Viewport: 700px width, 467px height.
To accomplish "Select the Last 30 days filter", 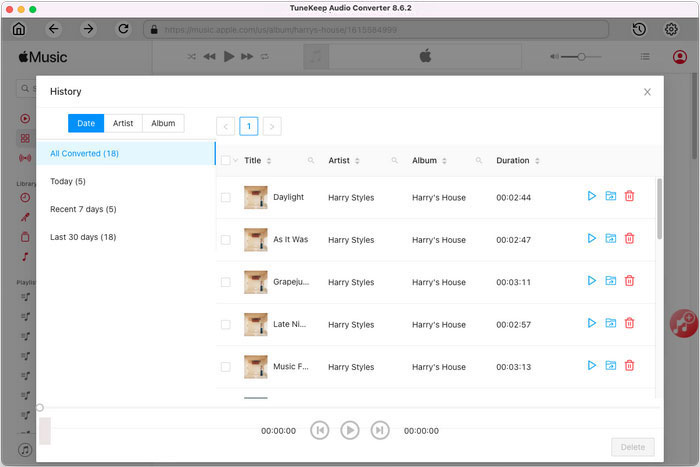I will point(83,237).
